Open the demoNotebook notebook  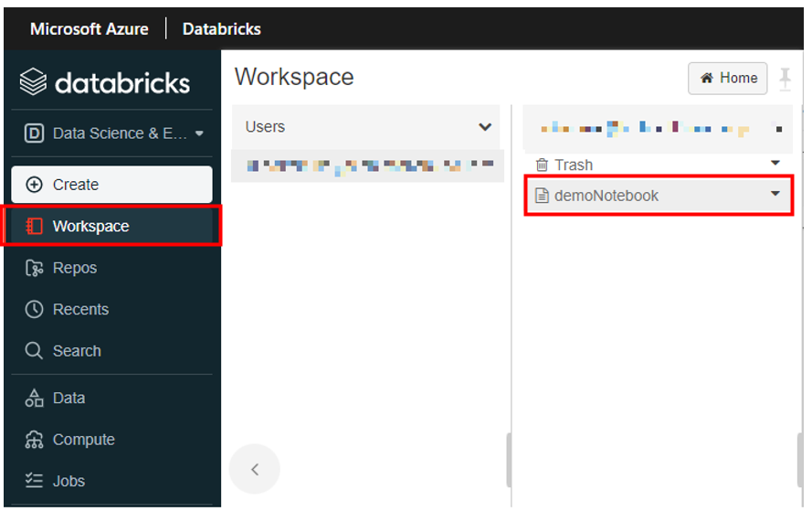point(659,196)
